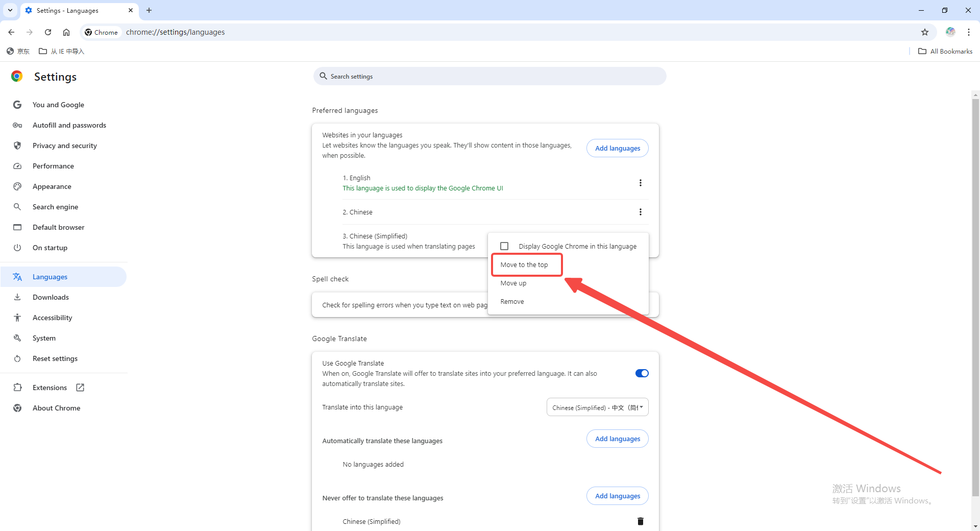
Task: Open the System settings section
Action: [x=44, y=338]
